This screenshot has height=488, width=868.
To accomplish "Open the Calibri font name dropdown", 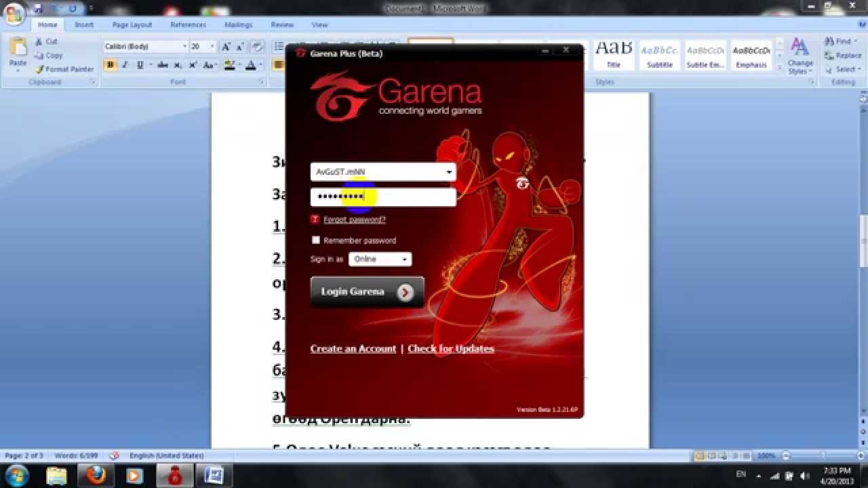I will click(x=184, y=47).
